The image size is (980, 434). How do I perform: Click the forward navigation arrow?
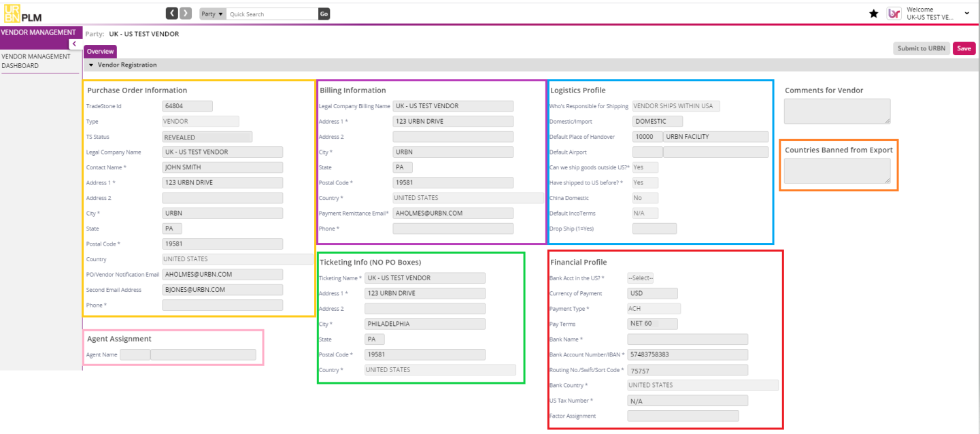(185, 13)
